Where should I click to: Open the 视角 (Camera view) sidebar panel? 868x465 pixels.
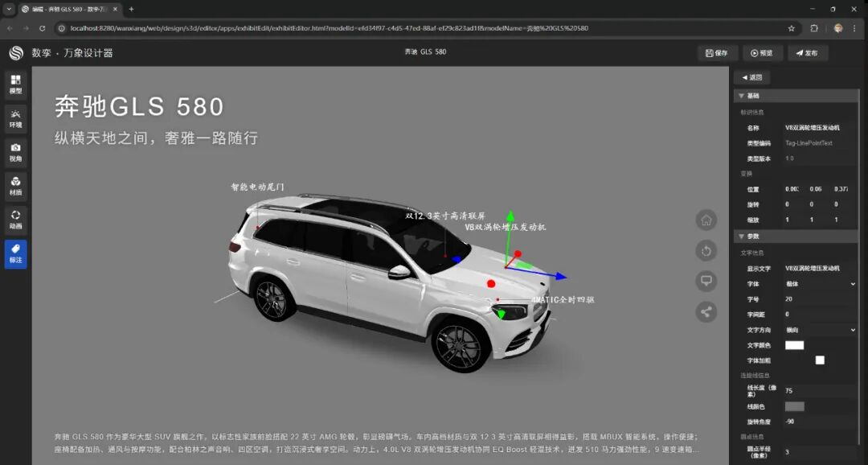tap(15, 152)
